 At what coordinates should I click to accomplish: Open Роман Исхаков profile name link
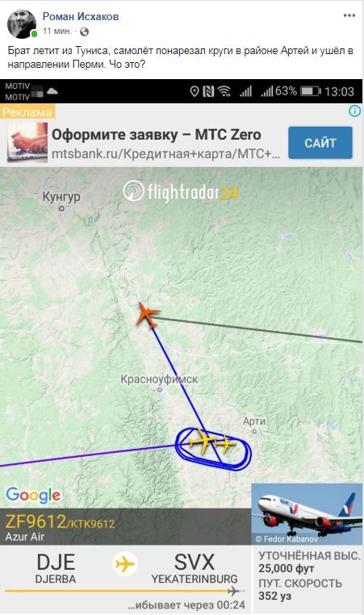tap(81, 16)
